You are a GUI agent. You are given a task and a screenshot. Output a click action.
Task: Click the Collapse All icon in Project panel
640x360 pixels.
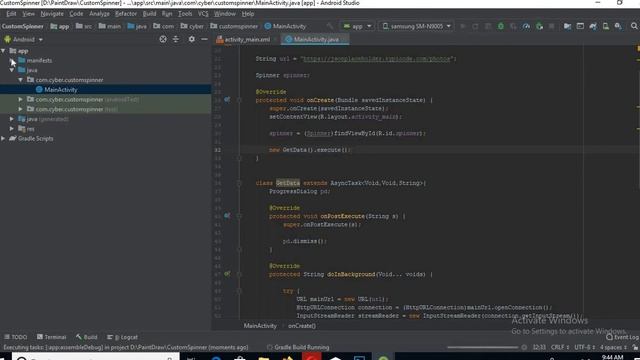[x=176, y=39]
